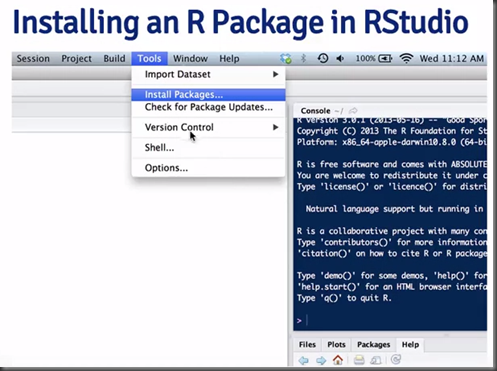
Task: Go back in the Help pane
Action: [x=304, y=360]
